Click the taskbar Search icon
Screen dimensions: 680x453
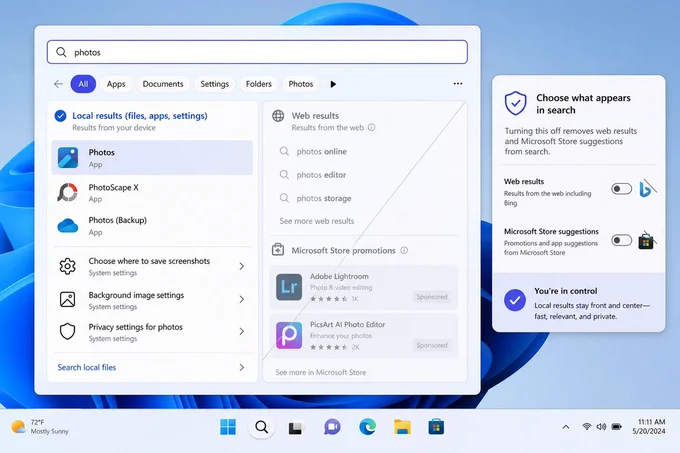coord(262,427)
